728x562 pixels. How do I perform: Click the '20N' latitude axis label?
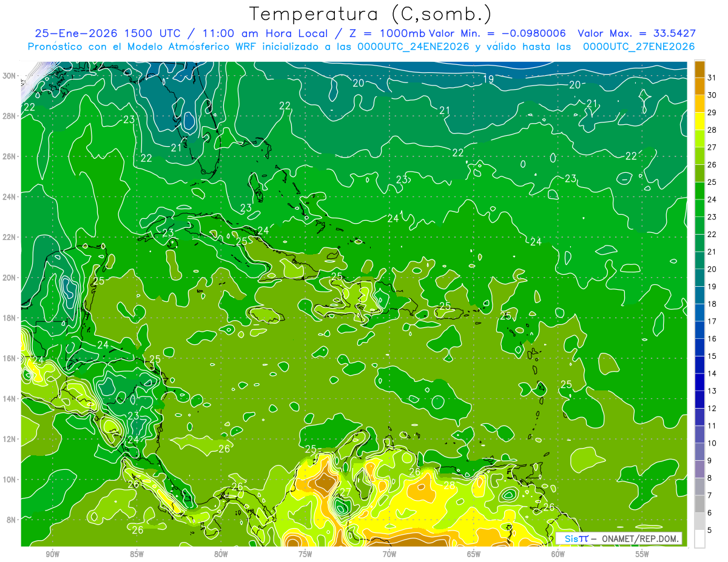10,278
